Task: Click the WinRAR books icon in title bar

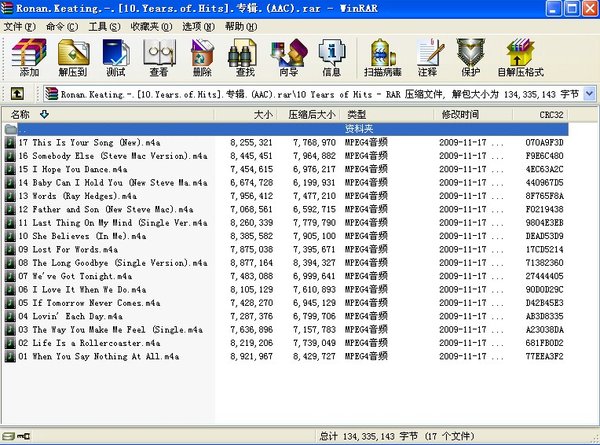Action: tap(7, 8)
